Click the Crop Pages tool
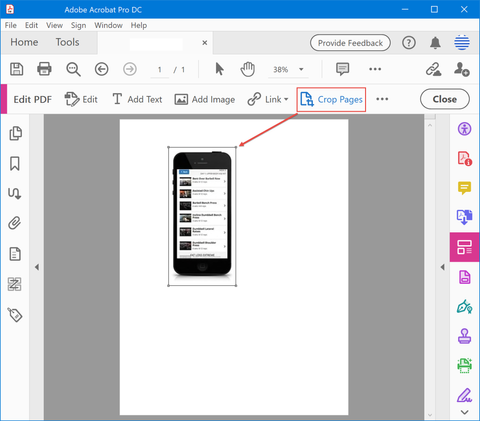 pyautogui.click(x=331, y=99)
